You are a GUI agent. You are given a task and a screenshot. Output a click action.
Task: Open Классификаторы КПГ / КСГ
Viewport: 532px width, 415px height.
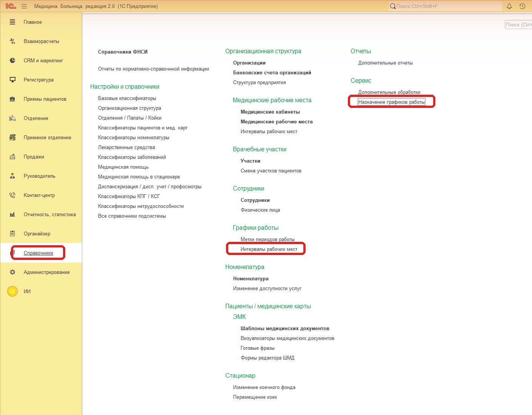click(129, 196)
